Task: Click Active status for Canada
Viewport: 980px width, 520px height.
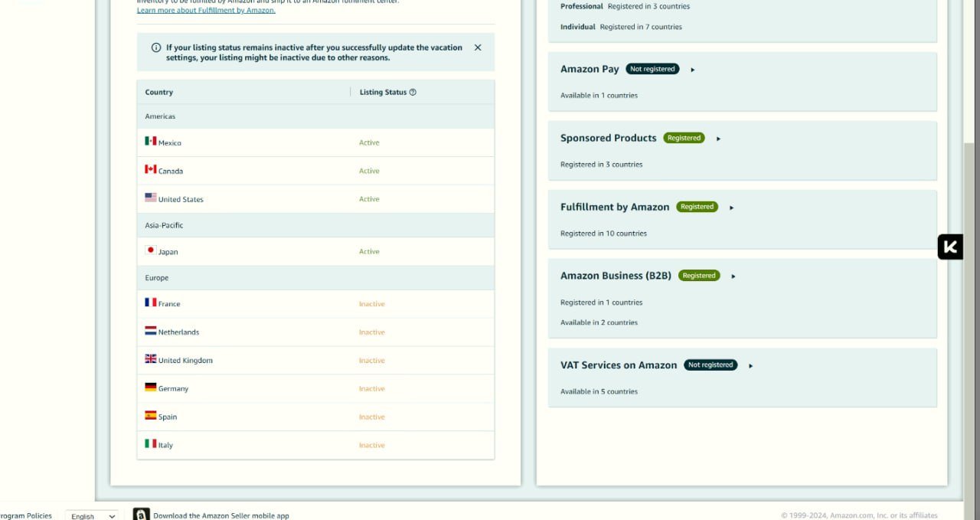Action: (x=369, y=171)
